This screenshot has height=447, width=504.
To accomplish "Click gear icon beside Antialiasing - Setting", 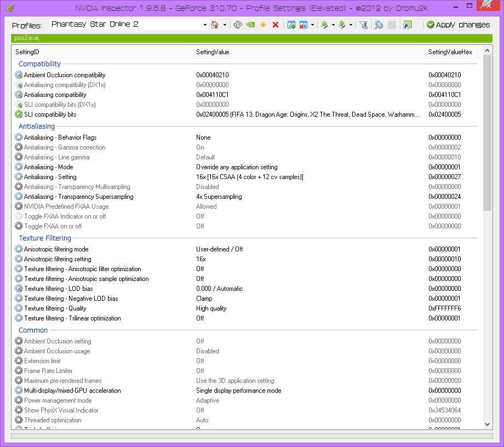I will [19, 177].
